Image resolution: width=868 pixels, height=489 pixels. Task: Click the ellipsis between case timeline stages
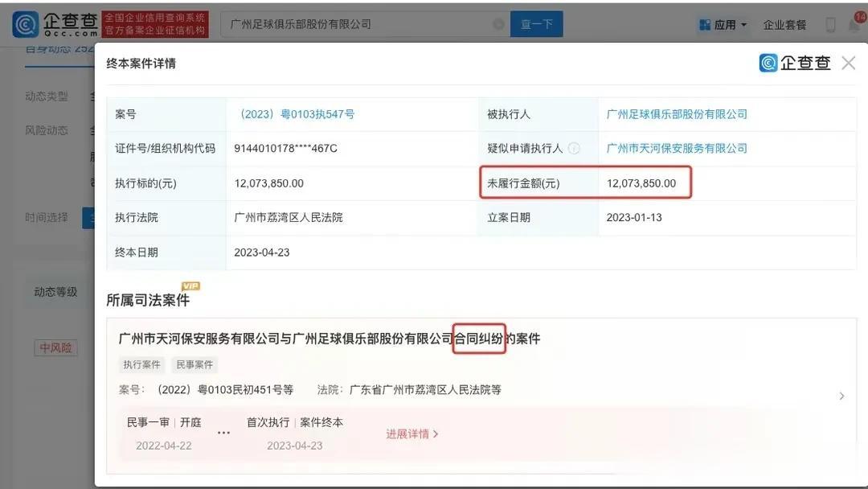[223, 433]
